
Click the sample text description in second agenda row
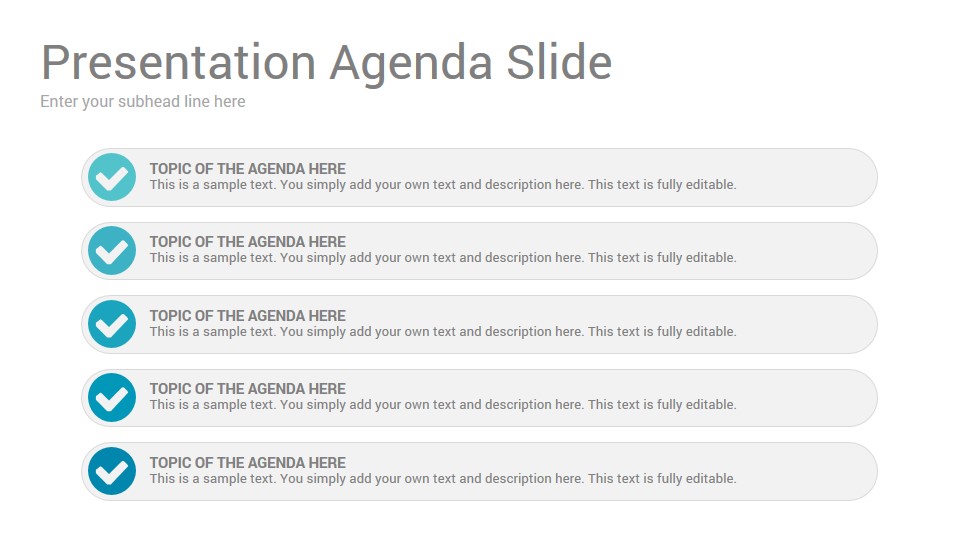pyautogui.click(x=443, y=258)
